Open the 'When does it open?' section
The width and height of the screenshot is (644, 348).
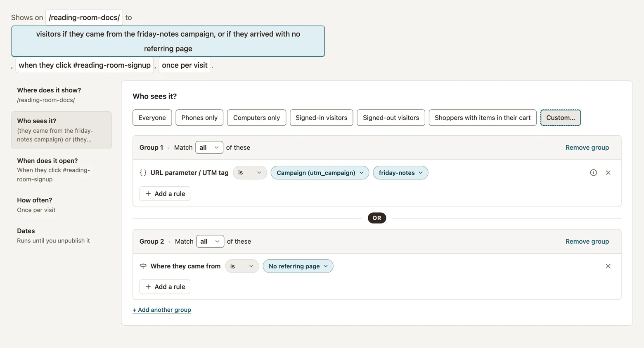(62, 170)
